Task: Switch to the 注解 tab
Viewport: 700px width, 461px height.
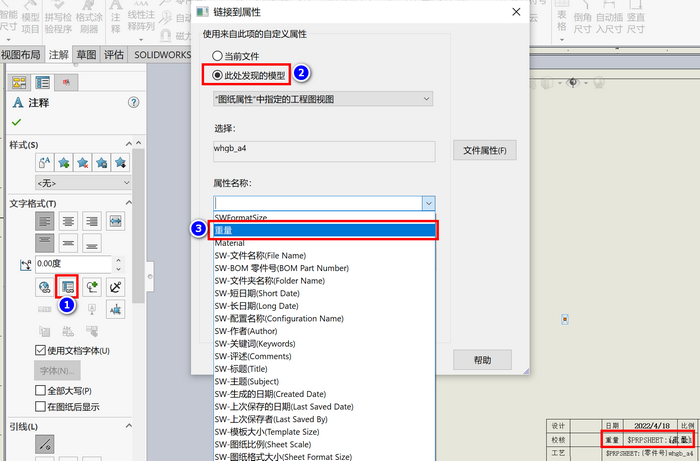Action: [58, 54]
